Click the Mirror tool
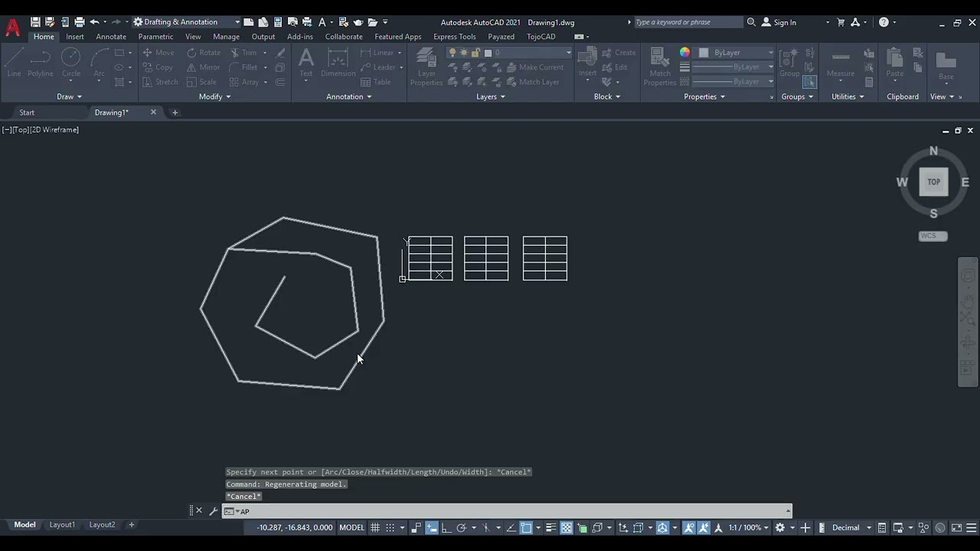980x551 pixels. point(204,67)
